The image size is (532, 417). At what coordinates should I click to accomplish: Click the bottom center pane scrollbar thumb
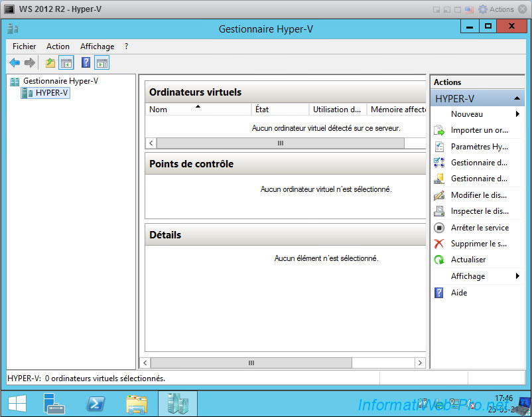(x=251, y=363)
